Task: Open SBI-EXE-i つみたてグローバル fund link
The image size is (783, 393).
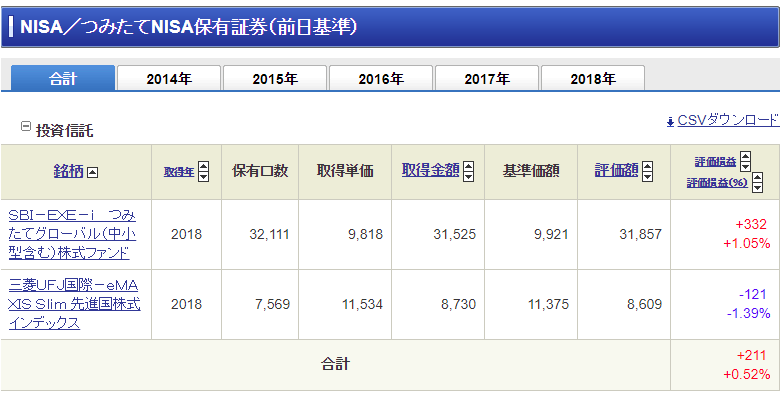Action: (x=72, y=234)
